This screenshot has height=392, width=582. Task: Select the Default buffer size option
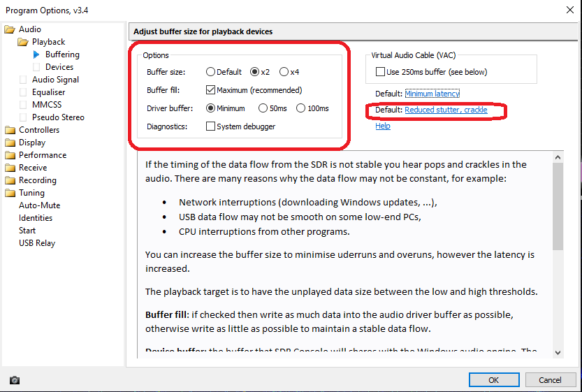pyautogui.click(x=210, y=72)
